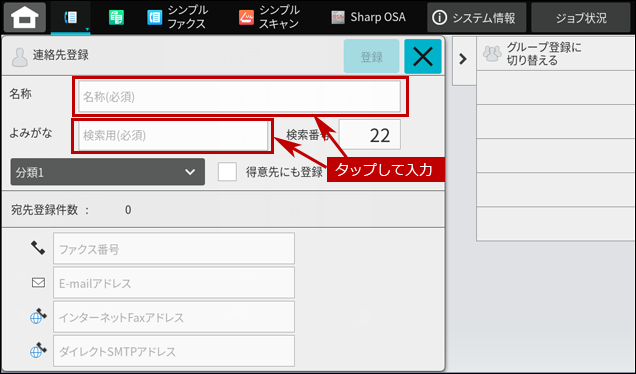This screenshot has height=374, width=636.
Task: Collapse the action panel with the chevron
Action: point(463,59)
